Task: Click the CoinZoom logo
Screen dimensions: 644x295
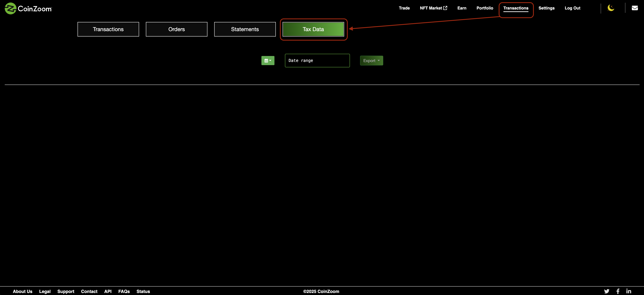Action: [x=28, y=8]
